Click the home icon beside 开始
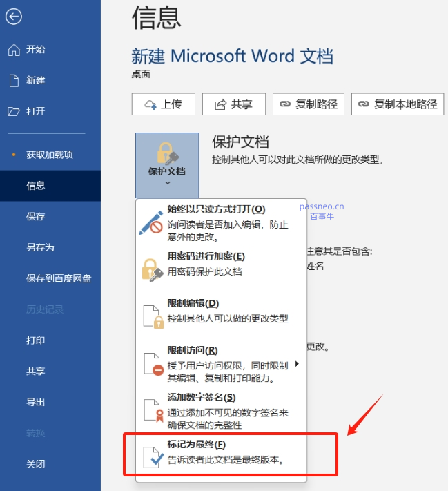448x491 pixels. click(x=14, y=50)
